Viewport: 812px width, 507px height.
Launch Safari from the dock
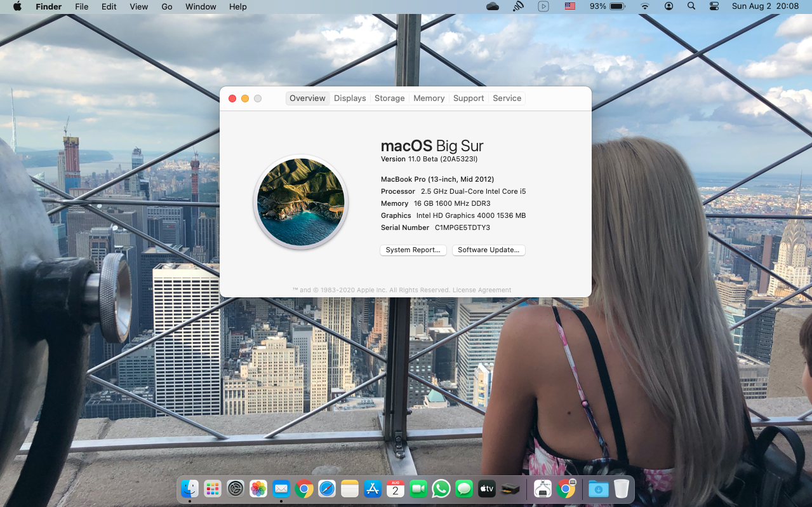pyautogui.click(x=327, y=489)
